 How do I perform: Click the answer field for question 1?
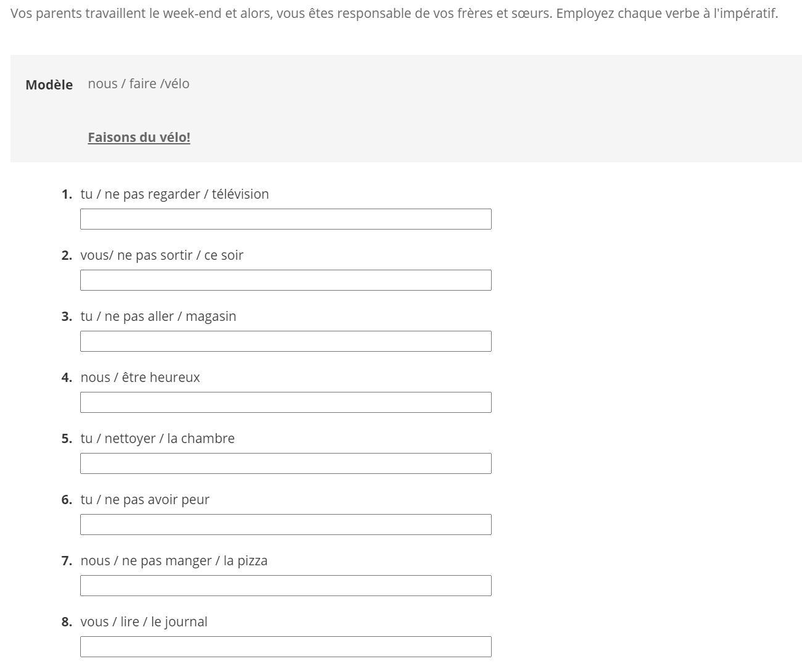(286, 219)
